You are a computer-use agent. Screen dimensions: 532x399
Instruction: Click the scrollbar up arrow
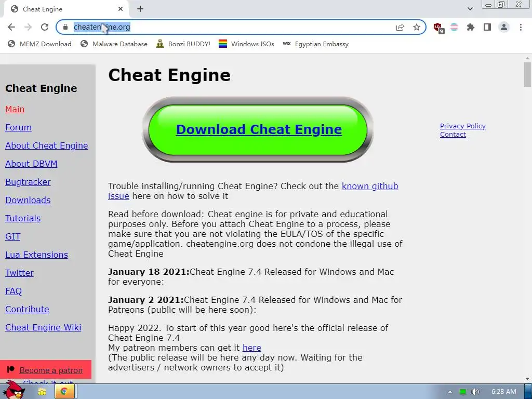527,58
